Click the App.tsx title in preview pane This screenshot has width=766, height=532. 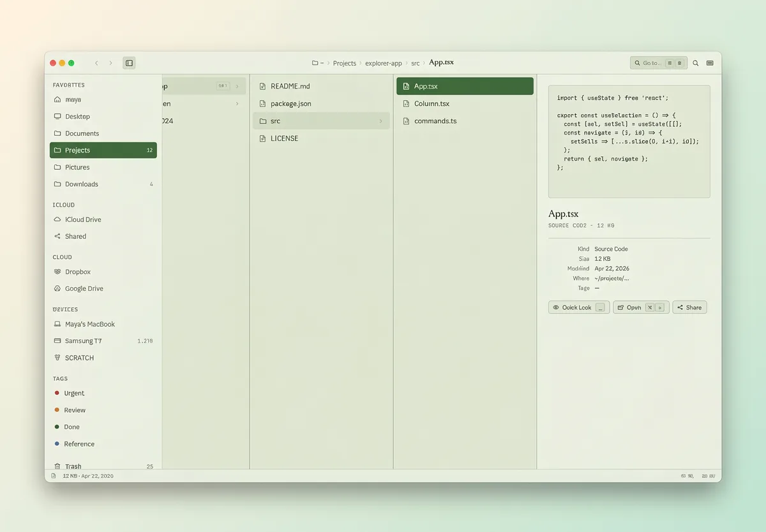point(564,214)
